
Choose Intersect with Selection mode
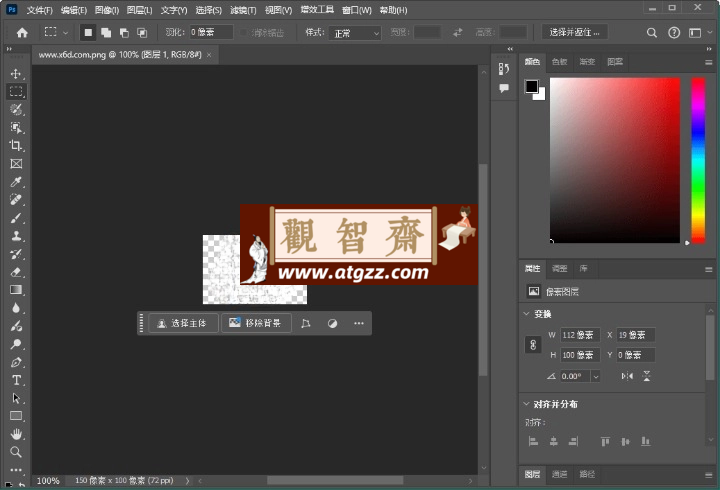(x=142, y=33)
